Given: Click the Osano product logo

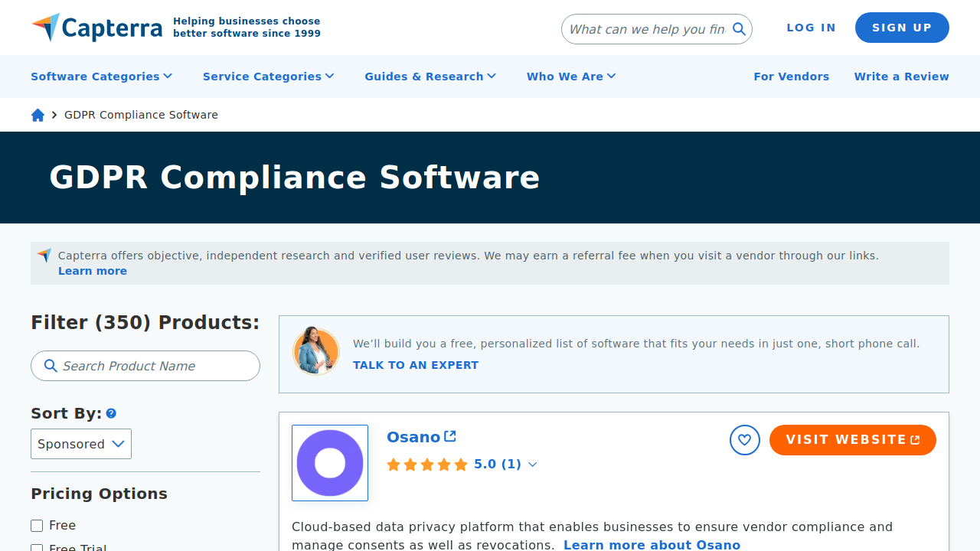Looking at the screenshot, I should (330, 463).
